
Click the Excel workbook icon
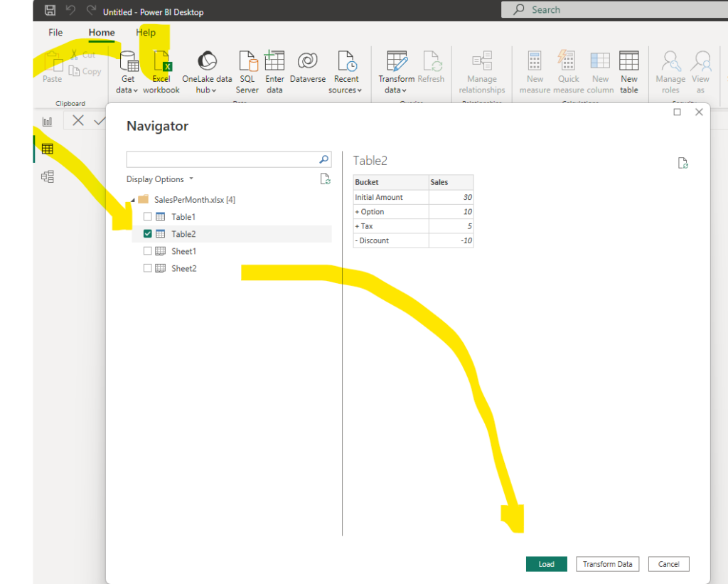pyautogui.click(x=161, y=63)
